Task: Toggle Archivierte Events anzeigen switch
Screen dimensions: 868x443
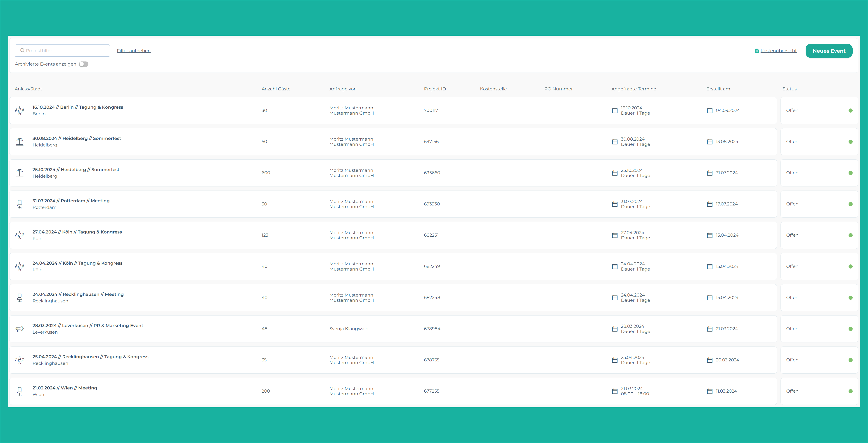Action: 84,64
